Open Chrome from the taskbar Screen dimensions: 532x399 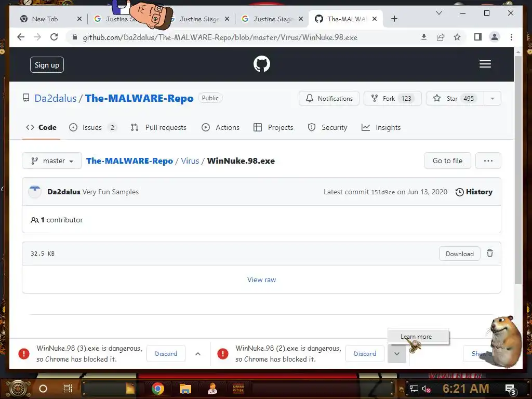click(x=158, y=389)
